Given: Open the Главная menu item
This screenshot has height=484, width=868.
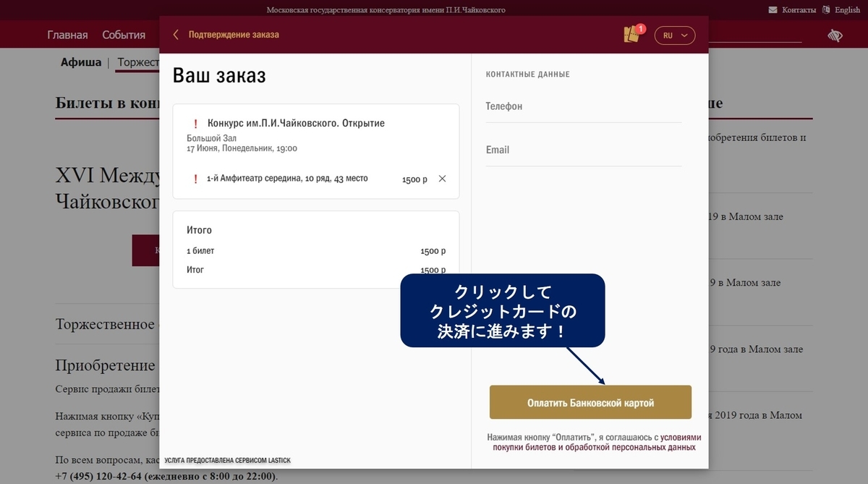Looking at the screenshot, I should (67, 34).
